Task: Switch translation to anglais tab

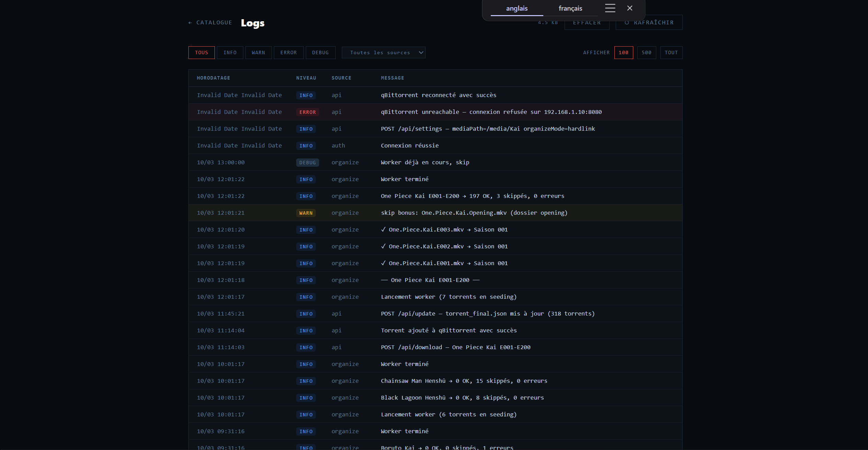Action: [x=517, y=9]
